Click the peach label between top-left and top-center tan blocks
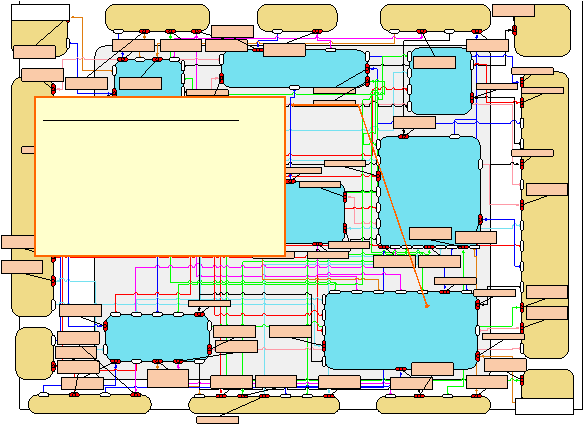584x425 pixels. click(232, 31)
